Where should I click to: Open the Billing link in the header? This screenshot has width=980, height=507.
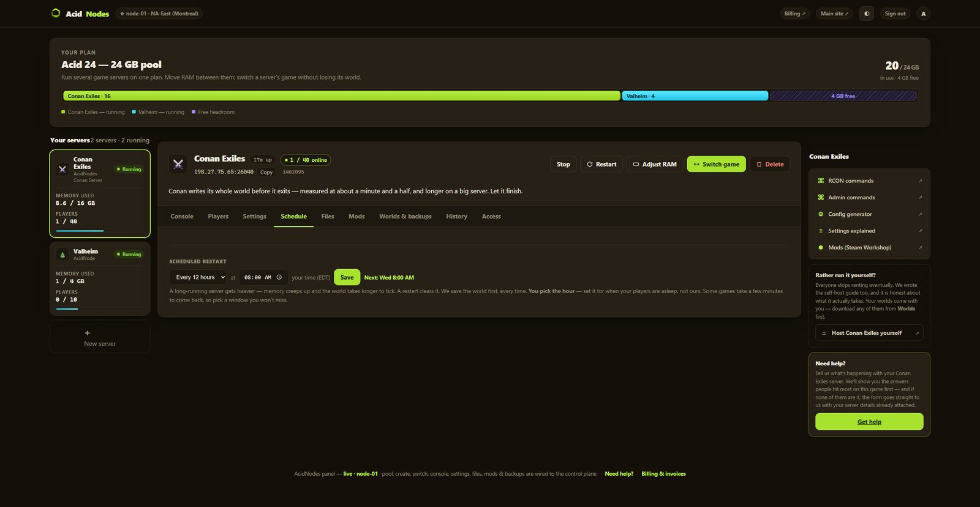pos(795,13)
